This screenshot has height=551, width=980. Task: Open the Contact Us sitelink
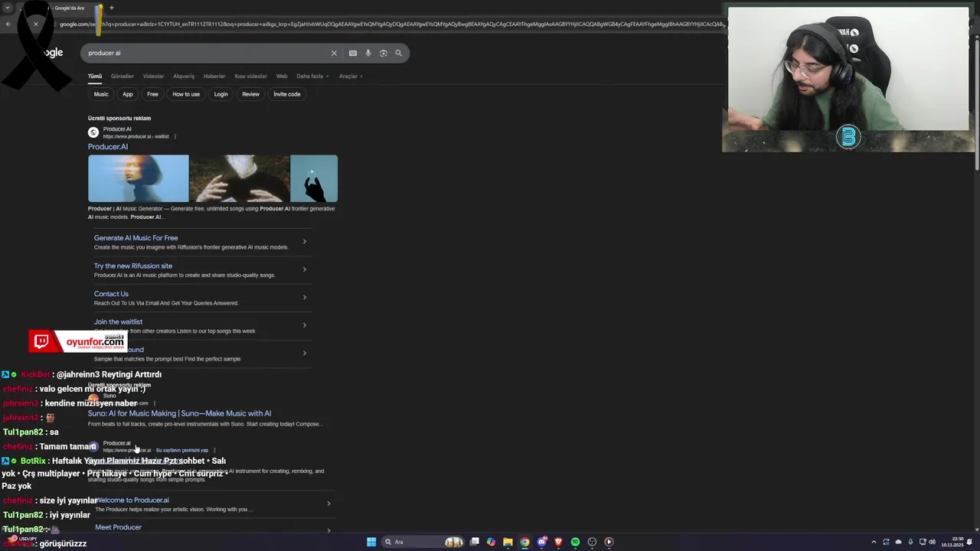coord(111,294)
